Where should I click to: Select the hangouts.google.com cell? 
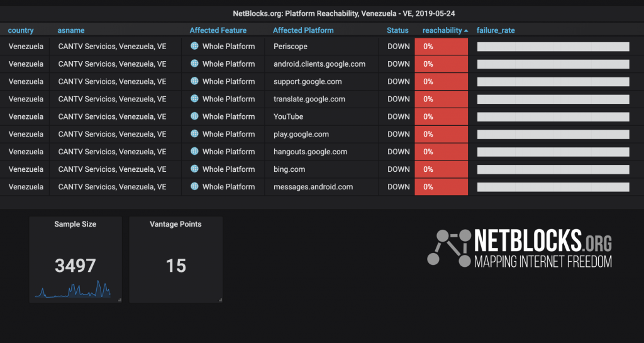(x=310, y=152)
